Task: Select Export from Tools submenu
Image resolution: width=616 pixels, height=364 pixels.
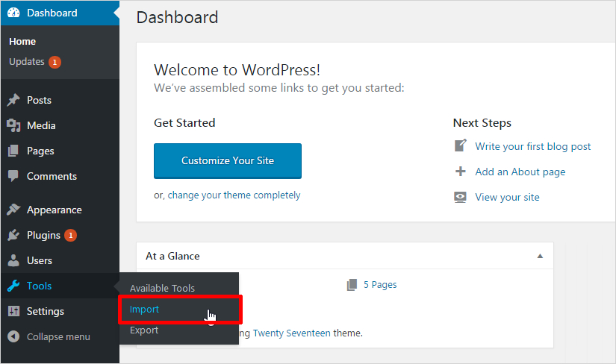Action: [x=144, y=330]
